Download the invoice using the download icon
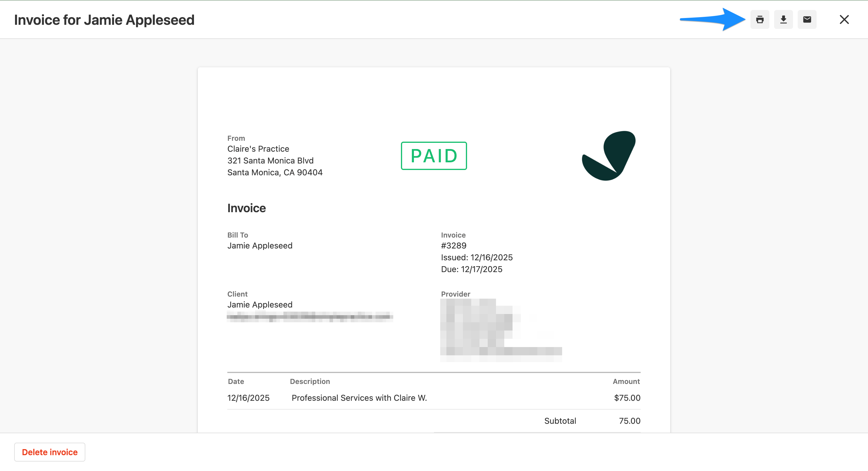 [783, 19]
